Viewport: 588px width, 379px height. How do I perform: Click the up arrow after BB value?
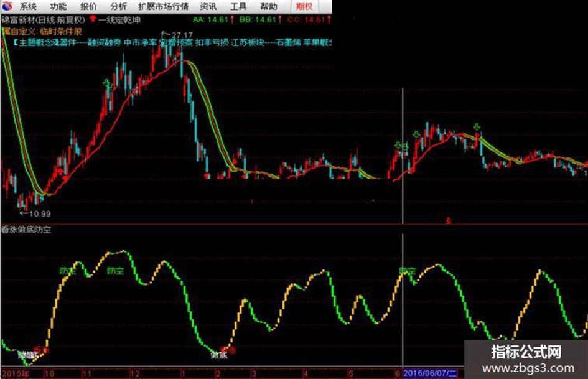280,19
